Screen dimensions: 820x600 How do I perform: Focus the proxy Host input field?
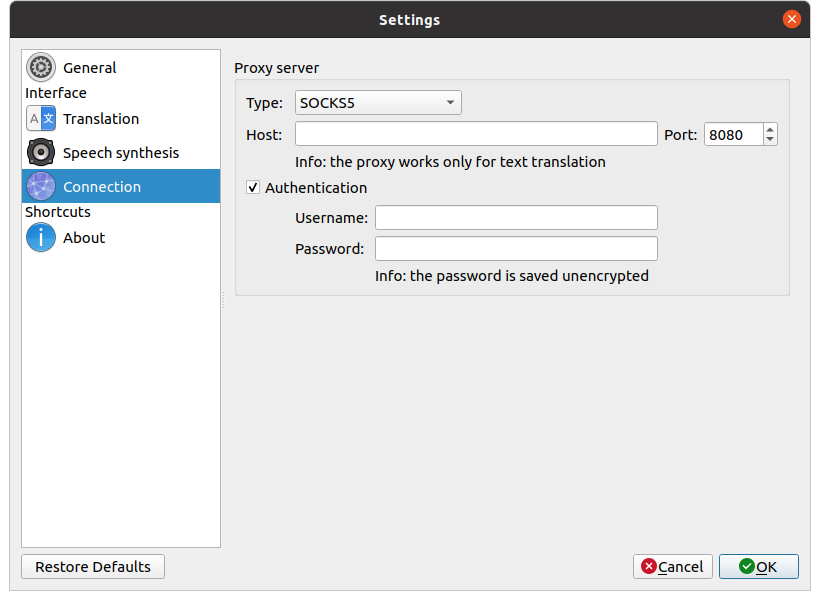[476, 135]
